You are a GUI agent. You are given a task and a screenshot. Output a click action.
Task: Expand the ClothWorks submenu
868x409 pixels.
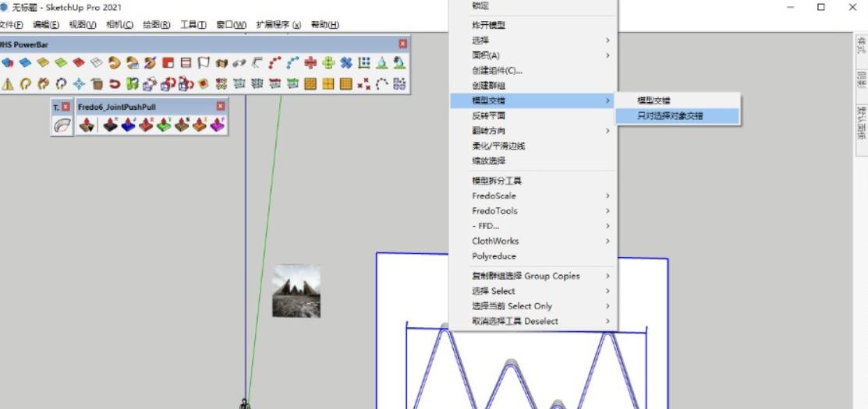pyautogui.click(x=533, y=241)
